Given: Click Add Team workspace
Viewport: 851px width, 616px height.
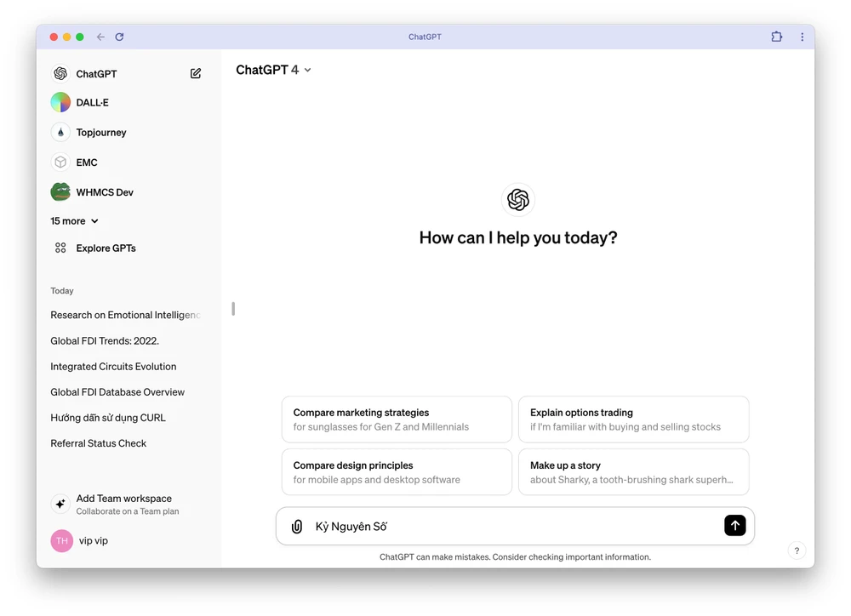Looking at the screenshot, I should pos(123,505).
